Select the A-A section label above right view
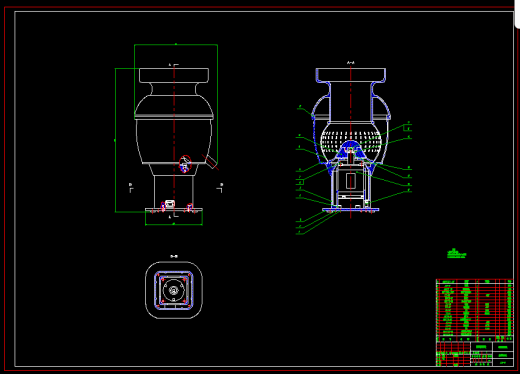 click(x=351, y=63)
